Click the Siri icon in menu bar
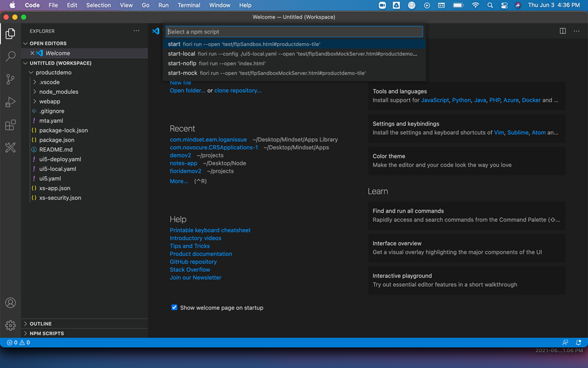Image resolution: width=588 pixels, height=368 pixels. [x=518, y=5]
